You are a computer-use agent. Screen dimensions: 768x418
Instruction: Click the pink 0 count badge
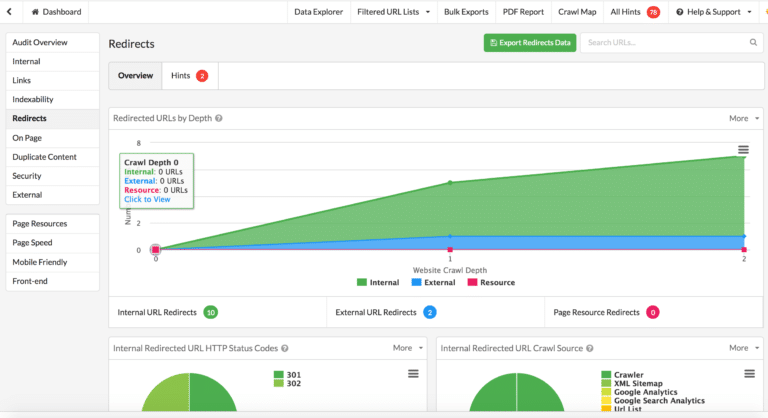(x=652, y=312)
